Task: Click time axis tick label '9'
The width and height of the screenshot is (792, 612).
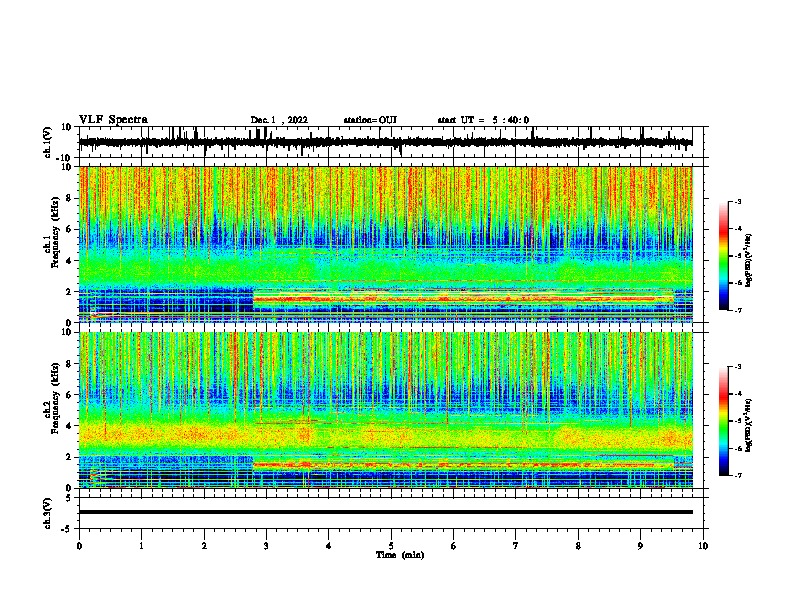Action: click(640, 546)
